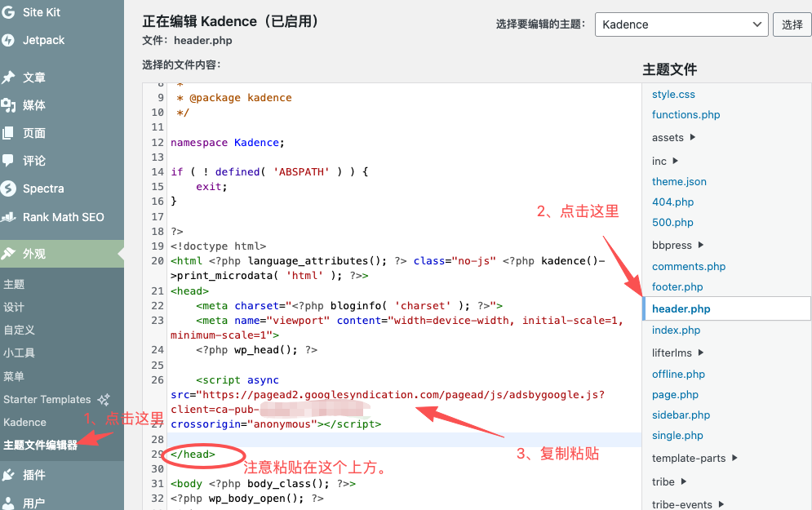Open the footer.php theme file
The height and width of the screenshot is (510, 812).
tap(677, 287)
